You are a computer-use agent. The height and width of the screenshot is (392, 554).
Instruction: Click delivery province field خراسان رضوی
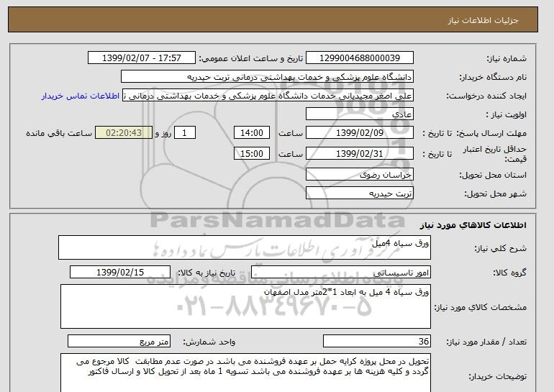click(x=359, y=175)
